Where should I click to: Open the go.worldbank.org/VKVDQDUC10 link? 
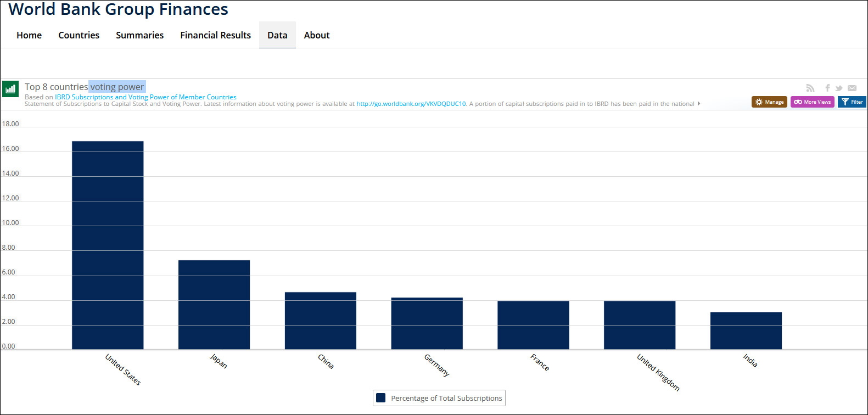point(411,104)
